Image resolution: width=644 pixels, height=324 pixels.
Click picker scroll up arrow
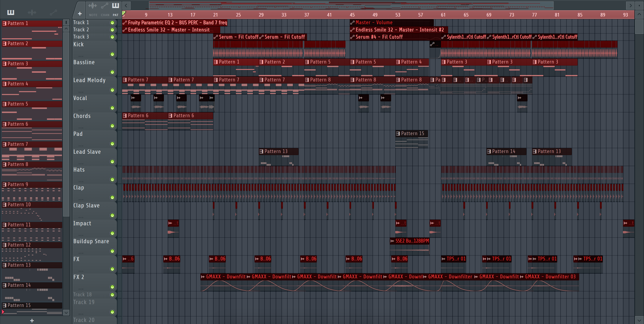click(66, 29)
